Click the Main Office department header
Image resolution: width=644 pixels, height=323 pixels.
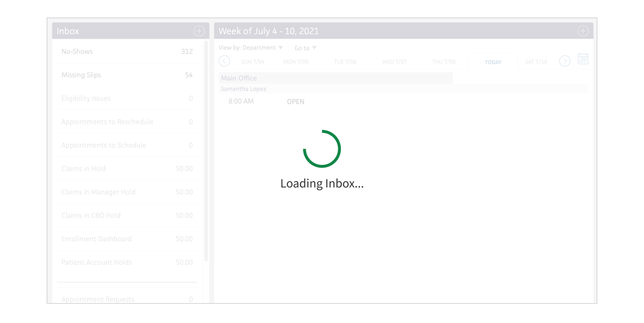click(336, 78)
